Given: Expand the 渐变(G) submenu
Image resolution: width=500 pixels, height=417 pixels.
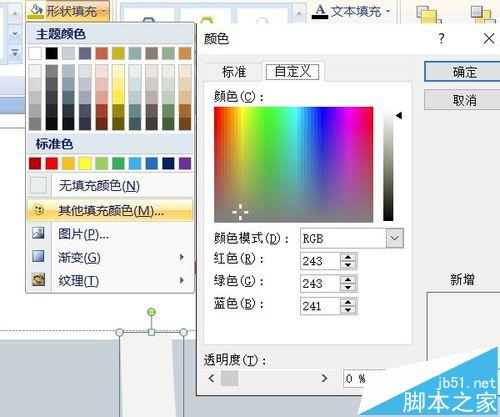Looking at the screenshot, I should [110, 257].
